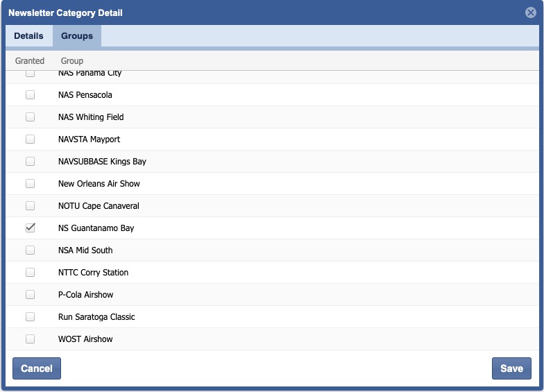The image size is (544, 392).
Task: Toggle the NOTU Cape Canaveral checkbox
Action: (x=31, y=206)
